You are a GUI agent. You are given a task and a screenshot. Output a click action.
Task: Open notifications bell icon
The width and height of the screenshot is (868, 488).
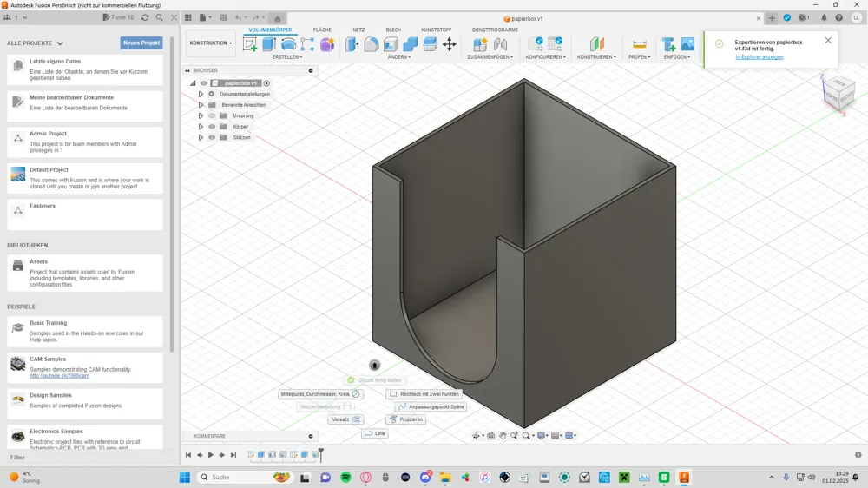tap(824, 17)
